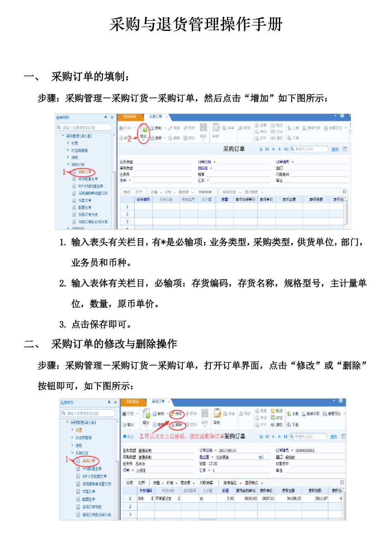Viewport: 392px width, 555px height.
Task: Click the 批注 annotation icon in first figure
Action: (x=273, y=125)
